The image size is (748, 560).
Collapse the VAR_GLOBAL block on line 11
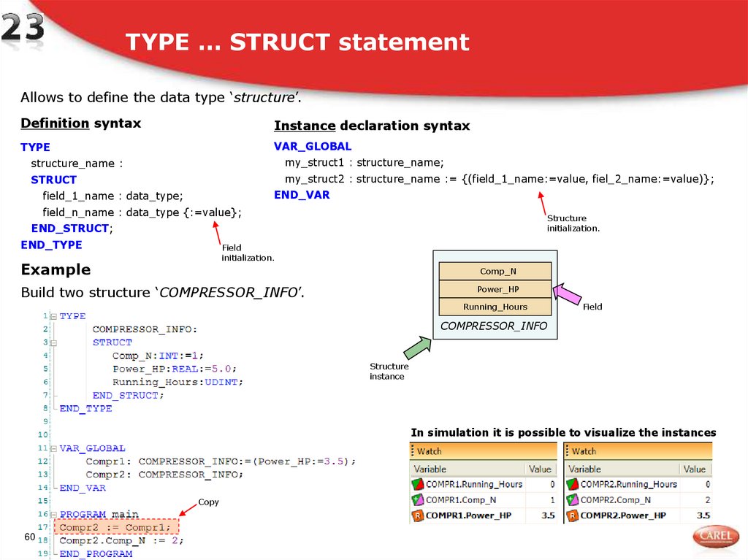[x=56, y=447]
